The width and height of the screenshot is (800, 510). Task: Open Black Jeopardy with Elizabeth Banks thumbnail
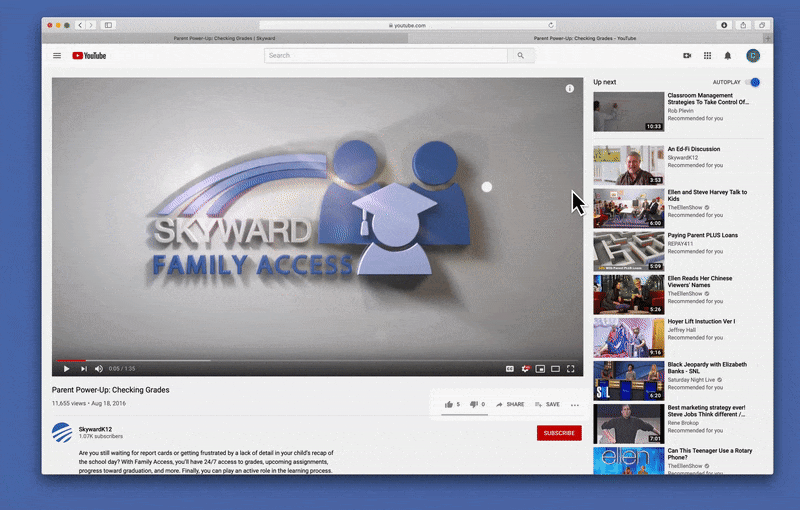(629, 380)
